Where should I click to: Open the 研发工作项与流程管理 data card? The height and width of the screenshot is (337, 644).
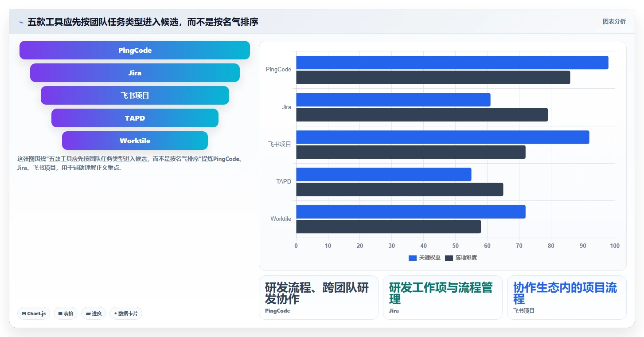tap(443, 298)
